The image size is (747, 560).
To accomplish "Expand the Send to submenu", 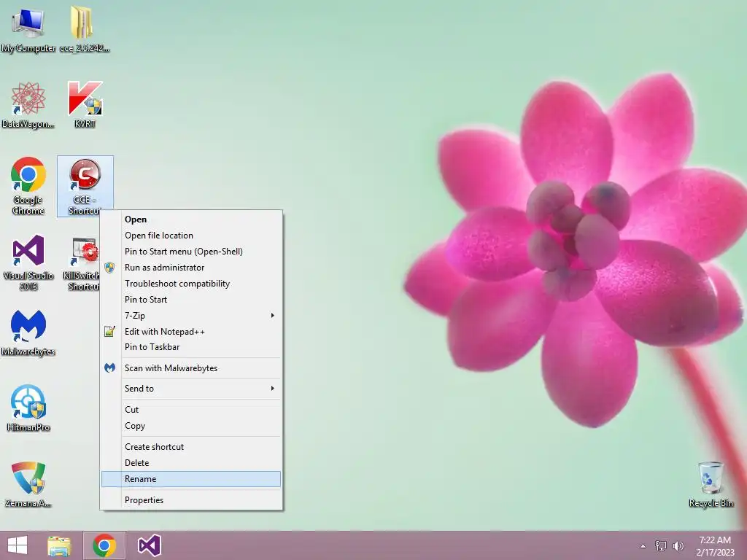I will point(191,389).
